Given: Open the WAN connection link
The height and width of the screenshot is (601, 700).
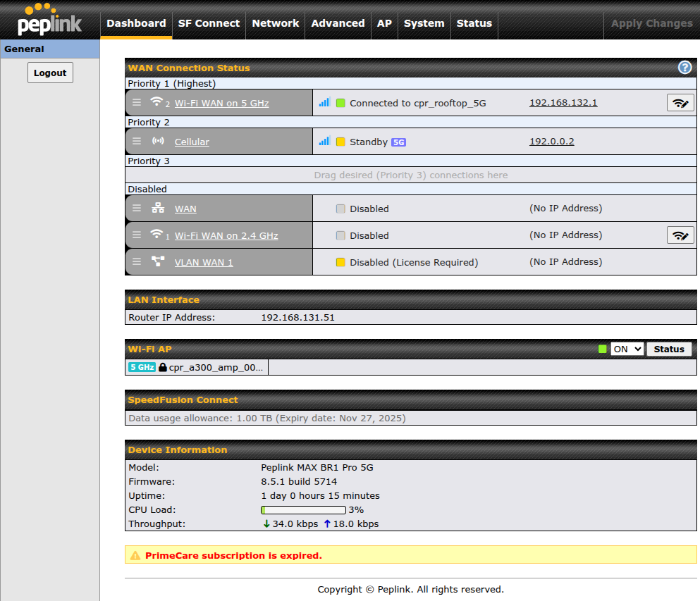Looking at the screenshot, I should [x=185, y=209].
